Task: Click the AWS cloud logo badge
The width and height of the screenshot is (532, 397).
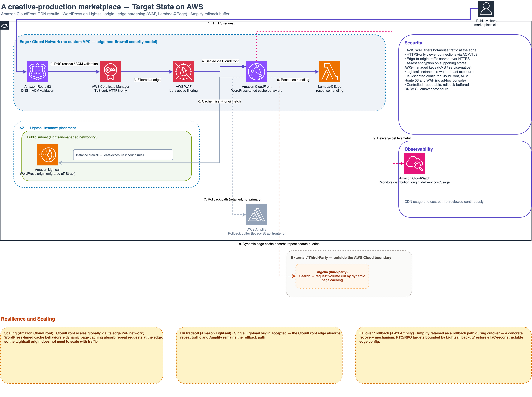Action: pos(4,25)
